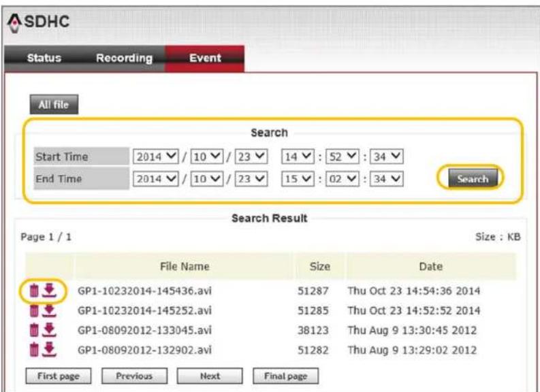The height and width of the screenshot is (392, 540).
Task: Open the Start Time month dropdown
Action: [x=206, y=157]
